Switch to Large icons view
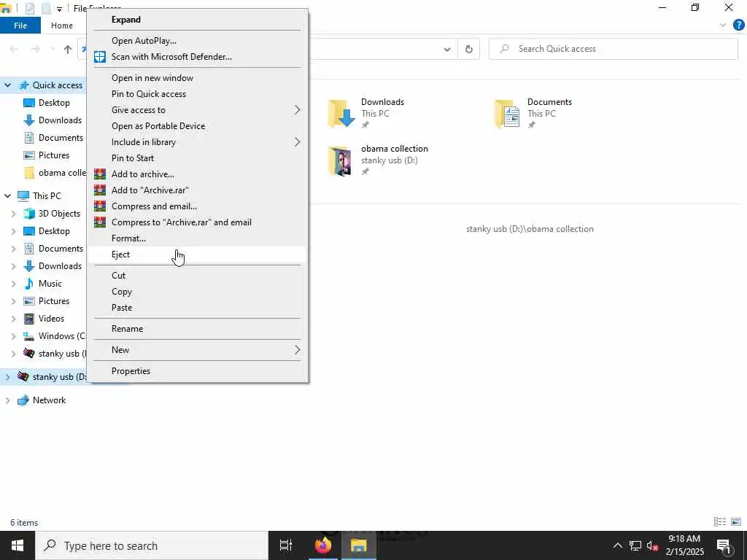The width and height of the screenshot is (747, 560). pyautogui.click(x=736, y=522)
